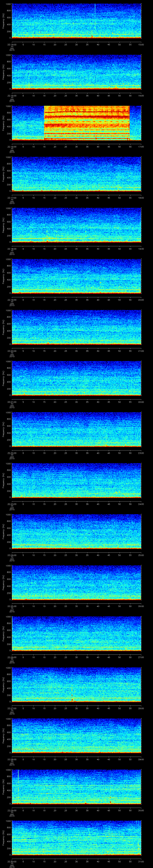Viewport: 153px width, 868px height.
Task: Click the 22:16:00 start time label
Action: (x=12, y=147)
